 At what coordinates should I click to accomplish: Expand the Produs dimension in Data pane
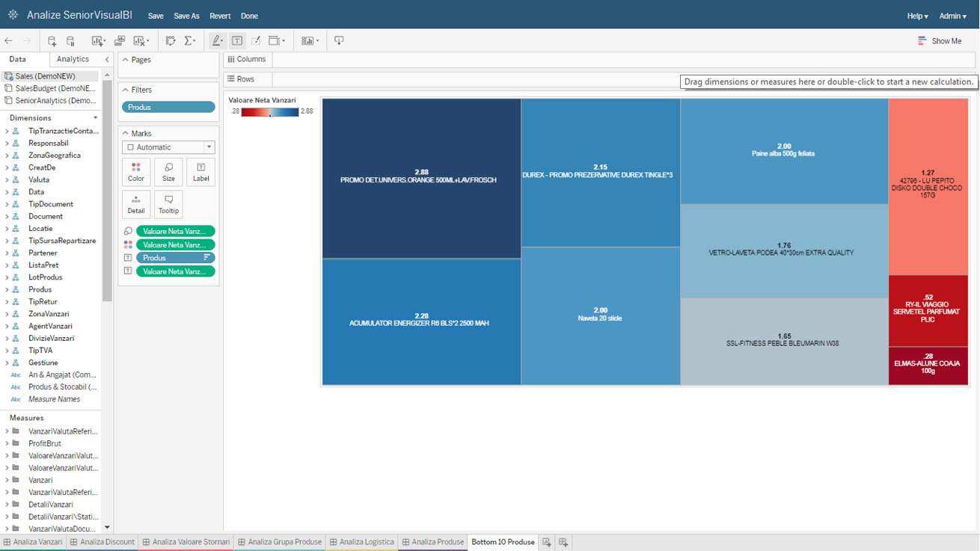7,289
